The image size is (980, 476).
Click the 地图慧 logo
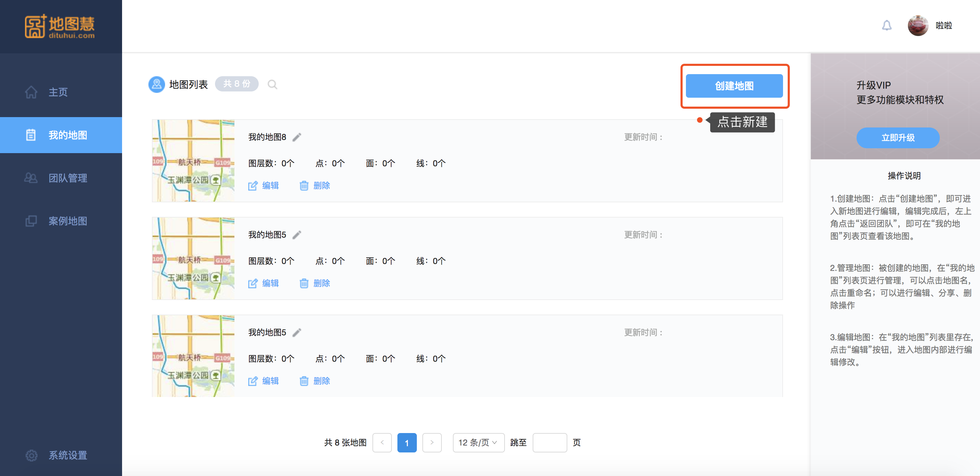tap(60, 26)
